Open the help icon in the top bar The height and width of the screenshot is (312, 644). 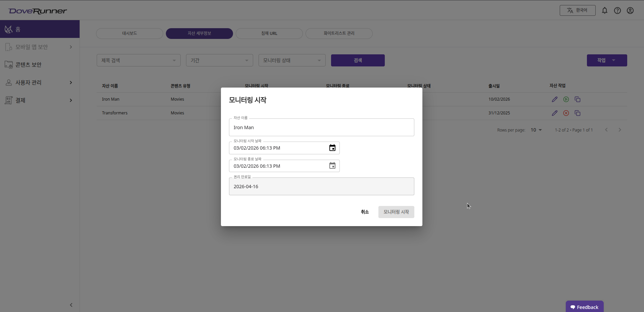point(617,10)
